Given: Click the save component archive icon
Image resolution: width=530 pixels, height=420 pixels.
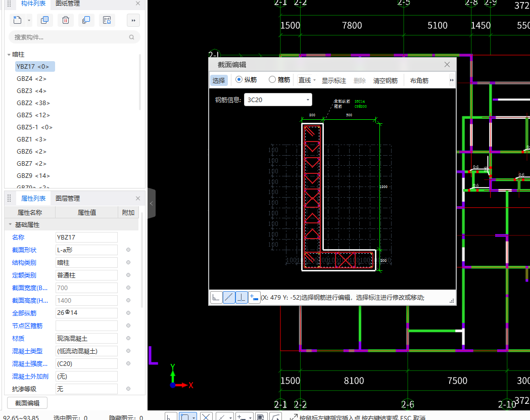Looking at the screenshot, I should (x=107, y=20).
